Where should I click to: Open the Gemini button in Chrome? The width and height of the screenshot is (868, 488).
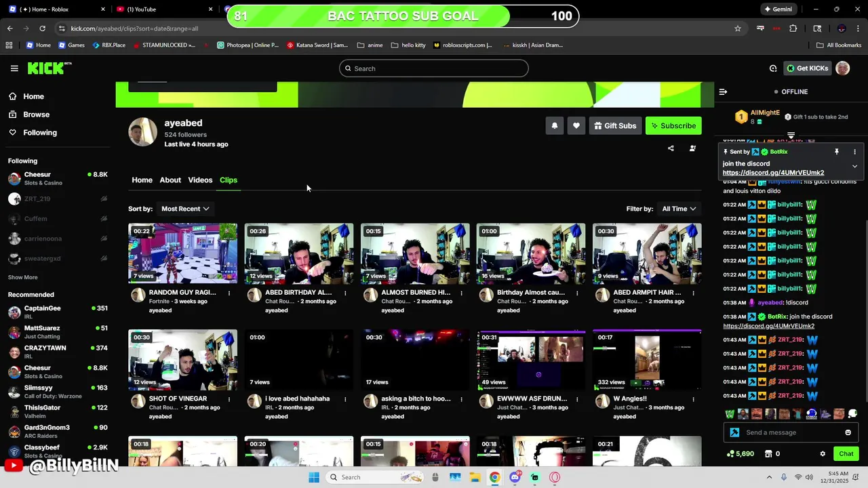tap(778, 9)
